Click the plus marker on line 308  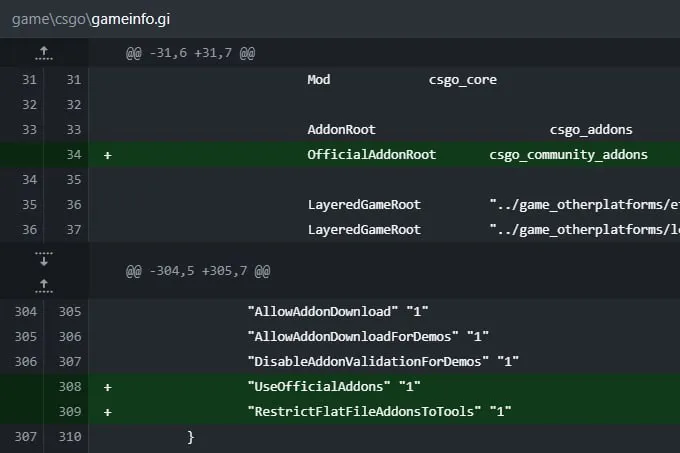pos(108,387)
